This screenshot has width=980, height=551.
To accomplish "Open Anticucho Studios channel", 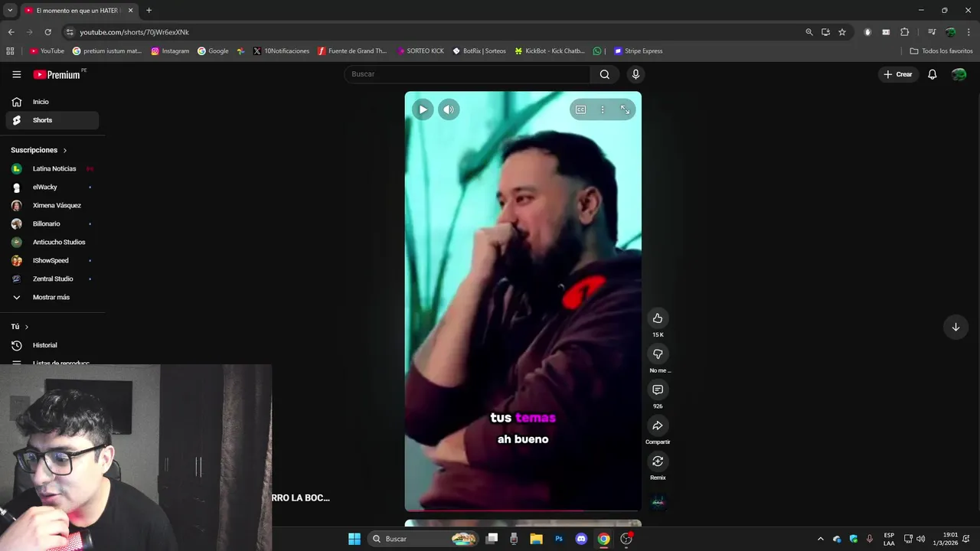I will click(x=52, y=242).
